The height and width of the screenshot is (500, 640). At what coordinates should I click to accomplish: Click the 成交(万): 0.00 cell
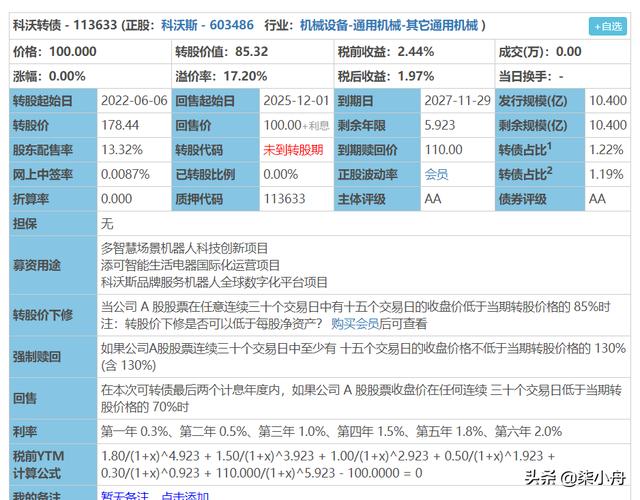pos(563,52)
